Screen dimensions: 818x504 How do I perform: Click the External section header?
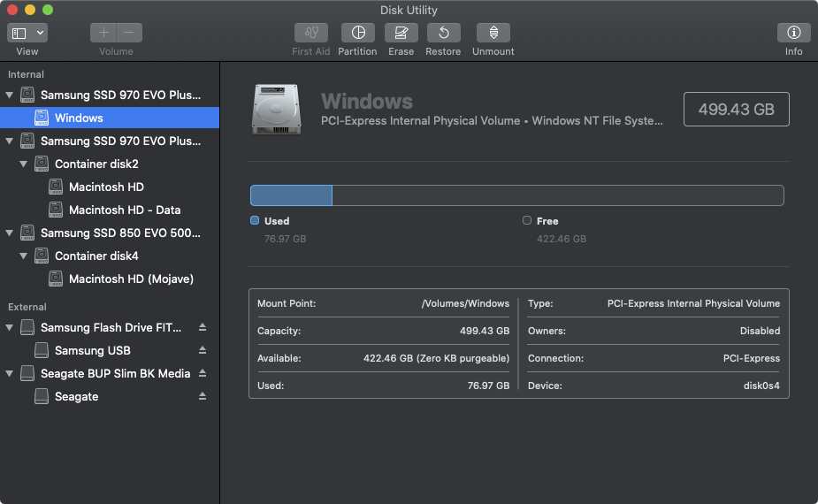pyautogui.click(x=27, y=307)
